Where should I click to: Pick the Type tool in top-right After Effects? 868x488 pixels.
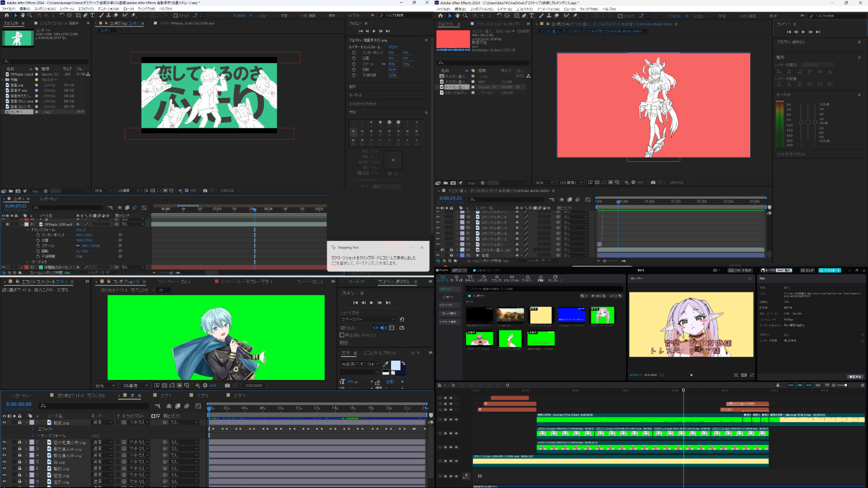(x=532, y=16)
